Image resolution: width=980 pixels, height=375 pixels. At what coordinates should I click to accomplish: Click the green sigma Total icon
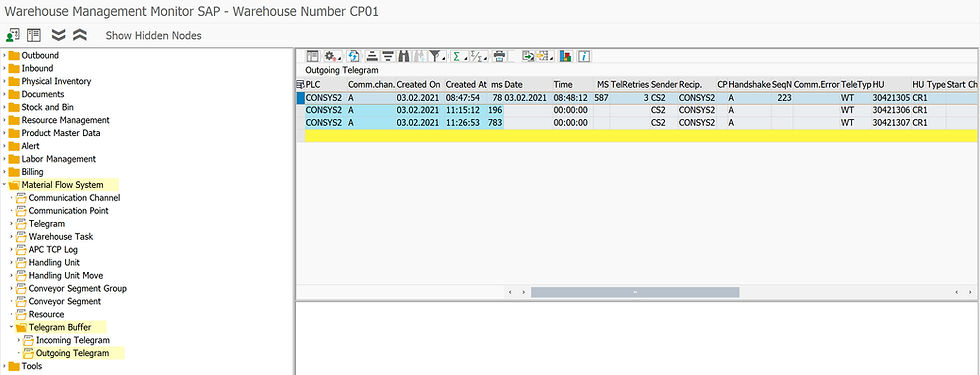pos(457,56)
